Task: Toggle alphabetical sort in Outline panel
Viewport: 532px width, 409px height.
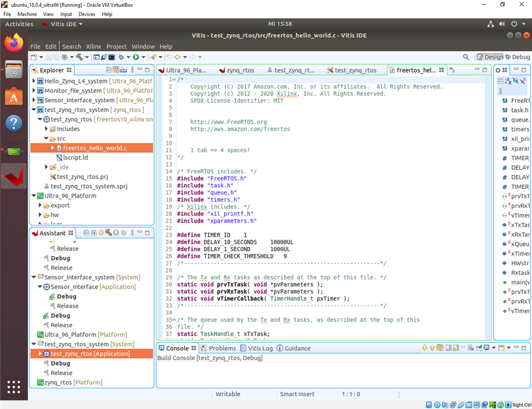Action: (508, 81)
